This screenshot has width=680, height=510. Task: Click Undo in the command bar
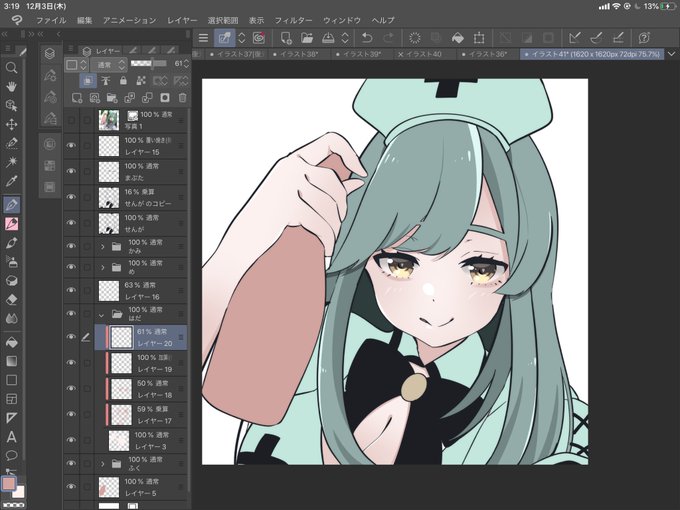[x=367, y=38]
